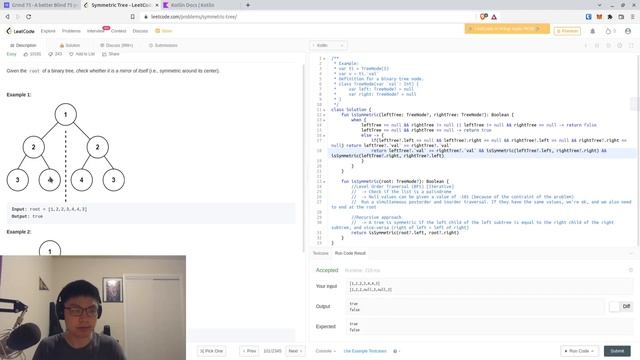The image size is (640, 360).
Task: Toggle the Diff switch
Action: point(620,306)
